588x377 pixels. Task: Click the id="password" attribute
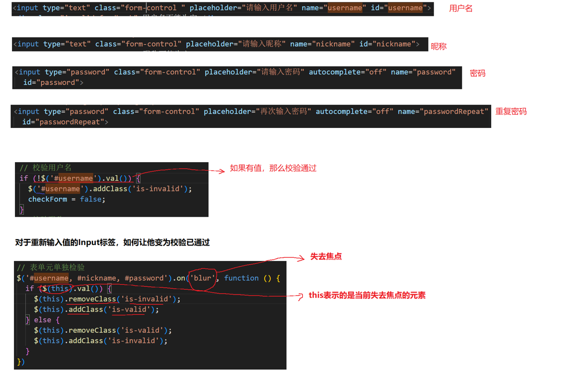click(51, 82)
